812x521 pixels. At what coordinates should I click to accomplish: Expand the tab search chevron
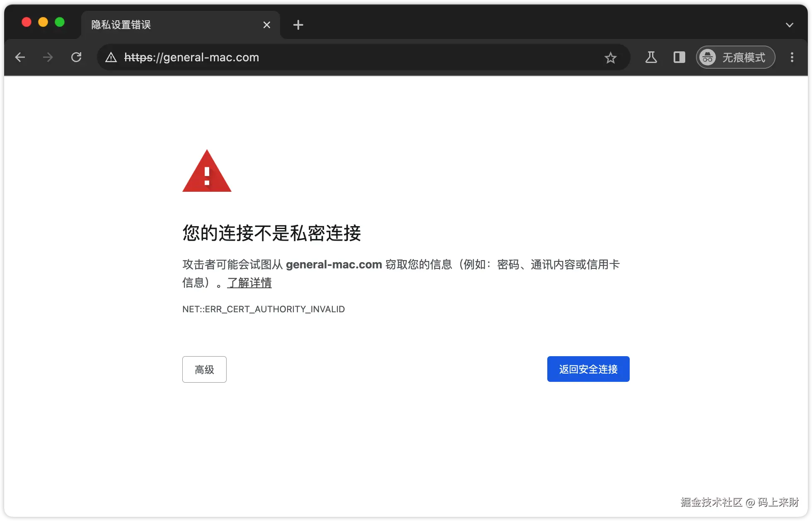coord(789,25)
